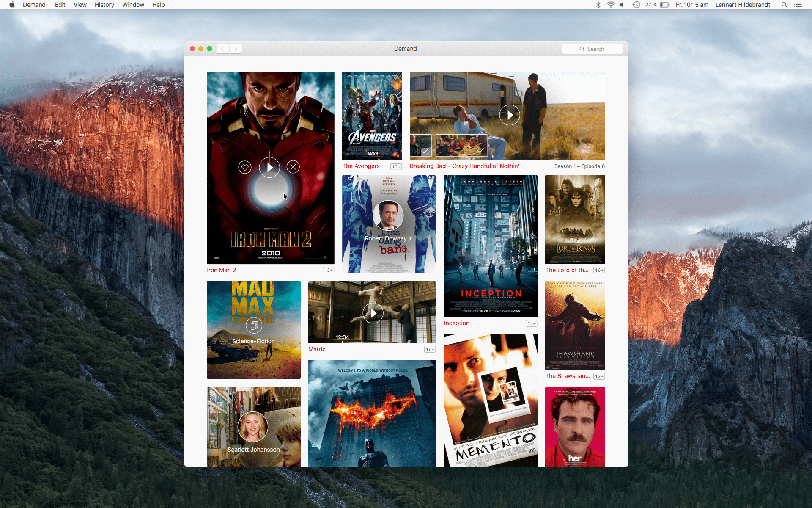Click the clock showing Fr. 10:15 am

tap(692, 5)
